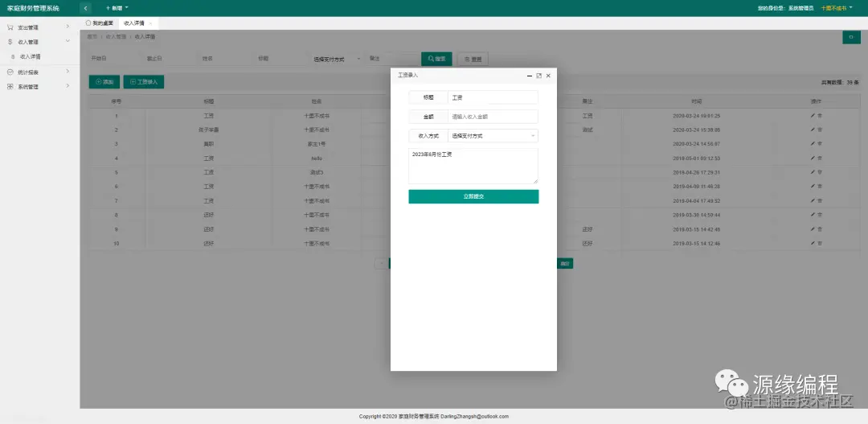Click the remark textarea with 2023年6月份工资
The image size is (868, 424).
(473, 166)
